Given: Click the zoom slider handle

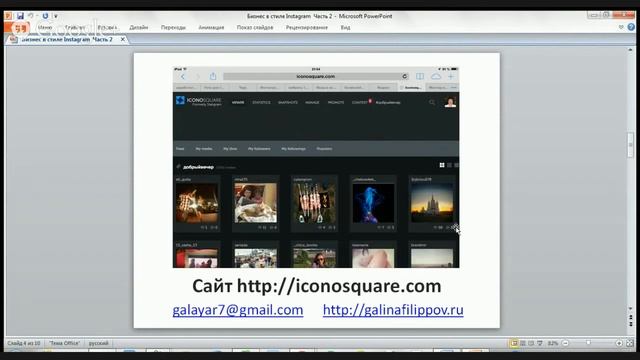Looking at the screenshot, I should [x=588, y=343].
